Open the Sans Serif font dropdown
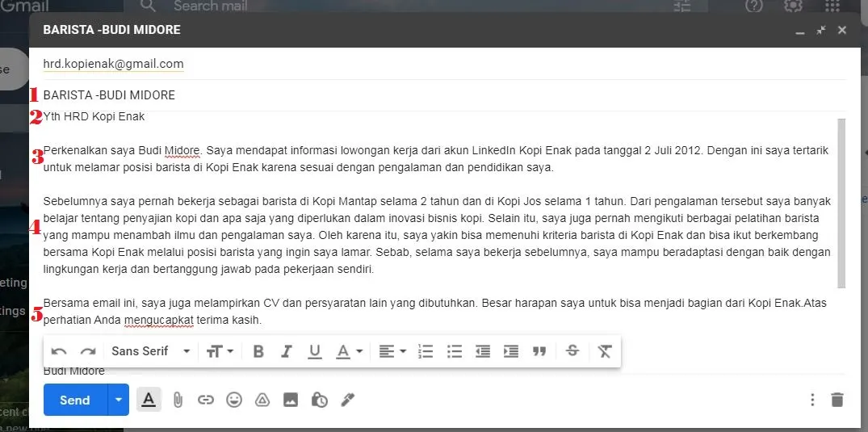 click(x=150, y=351)
